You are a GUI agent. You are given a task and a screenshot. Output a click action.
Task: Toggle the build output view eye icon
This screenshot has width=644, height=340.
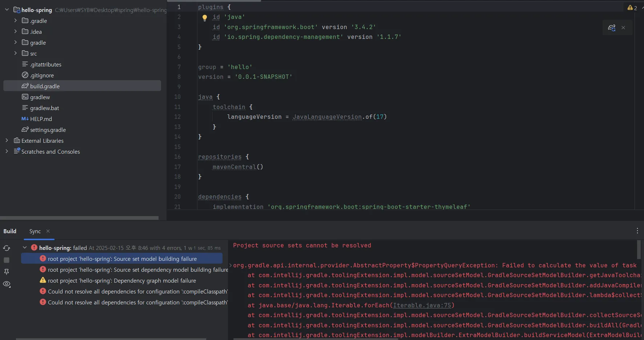[x=7, y=284]
